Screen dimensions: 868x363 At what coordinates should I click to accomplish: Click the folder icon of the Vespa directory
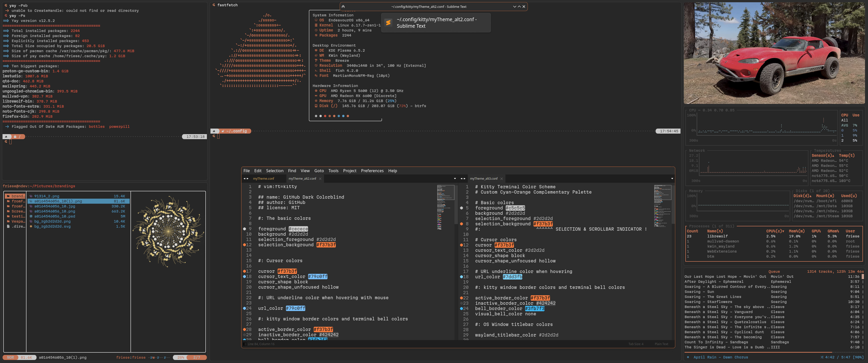[x=8, y=221]
